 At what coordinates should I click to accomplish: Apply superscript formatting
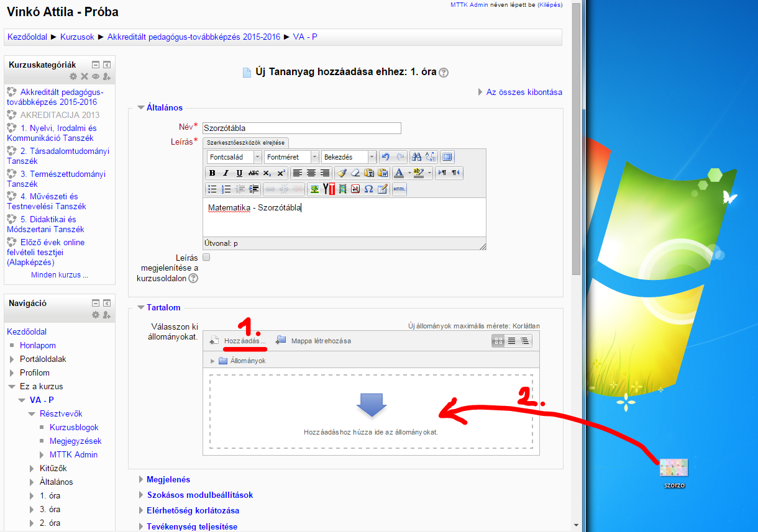click(x=281, y=173)
